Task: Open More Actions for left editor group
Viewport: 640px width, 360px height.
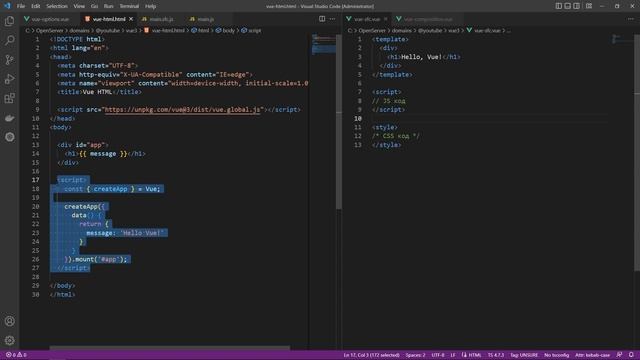Action: [x=332, y=19]
